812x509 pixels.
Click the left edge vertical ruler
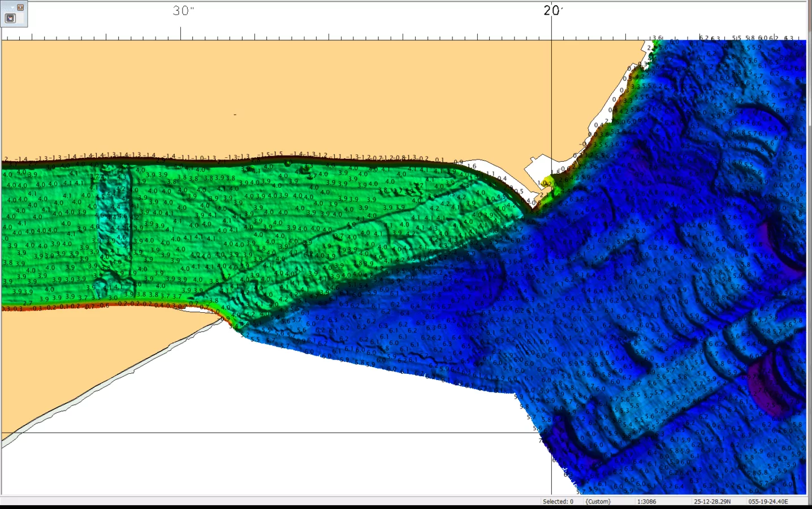[2, 226]
